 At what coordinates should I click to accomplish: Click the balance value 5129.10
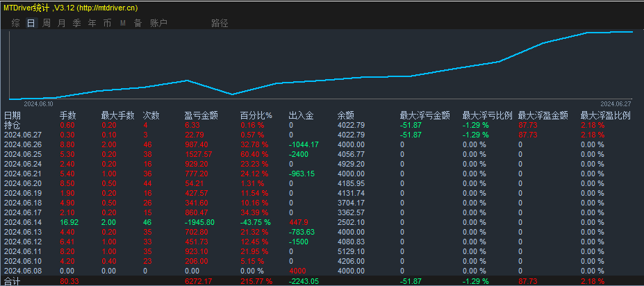click(351, 251)
